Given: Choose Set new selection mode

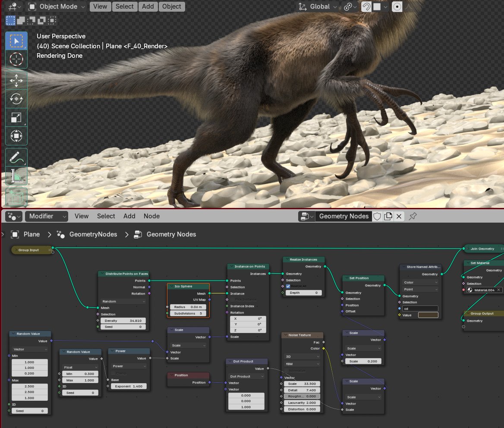Looking at the screenshot, I should pos(11,21).
